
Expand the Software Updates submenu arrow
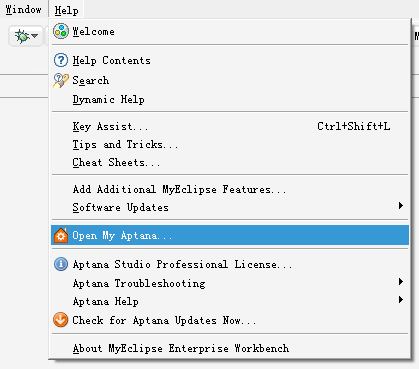(401, 206)
